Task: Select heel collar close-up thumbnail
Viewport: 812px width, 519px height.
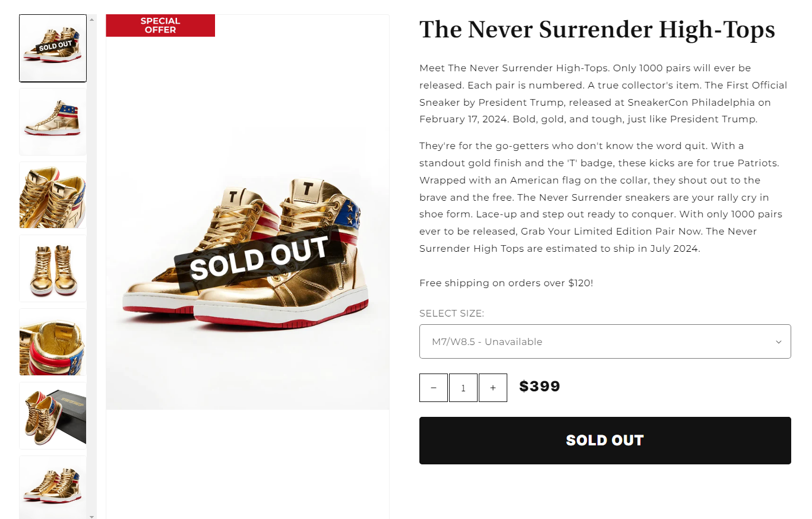Action: (53, 342)
